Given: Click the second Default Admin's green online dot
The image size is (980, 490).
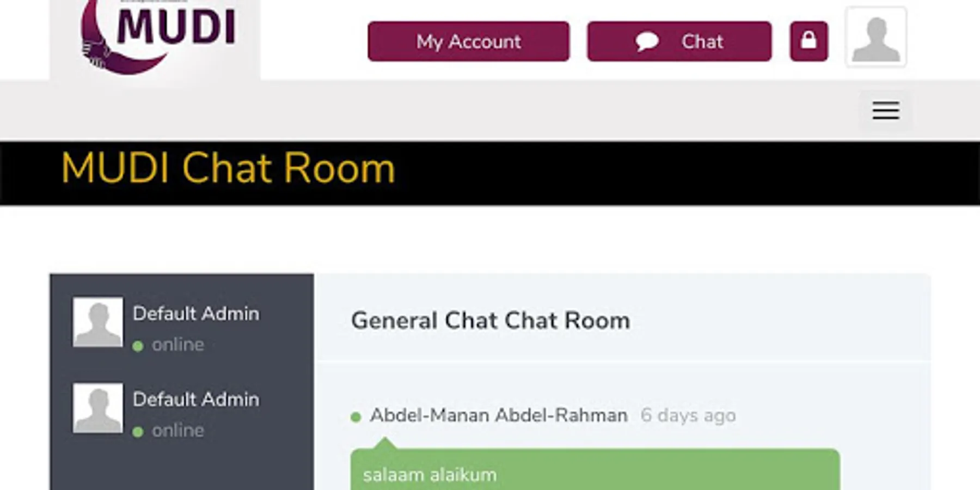Looking at the screenshot, I should click(138, 432).
